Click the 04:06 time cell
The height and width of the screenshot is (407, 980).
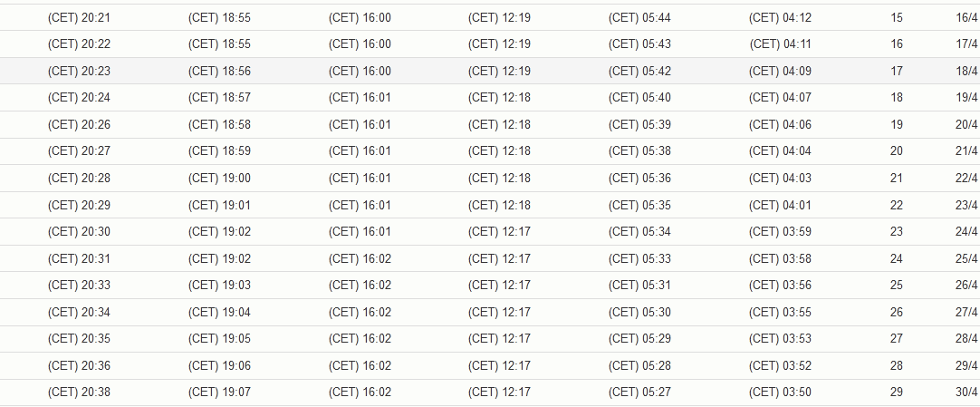tap(781, 124)
